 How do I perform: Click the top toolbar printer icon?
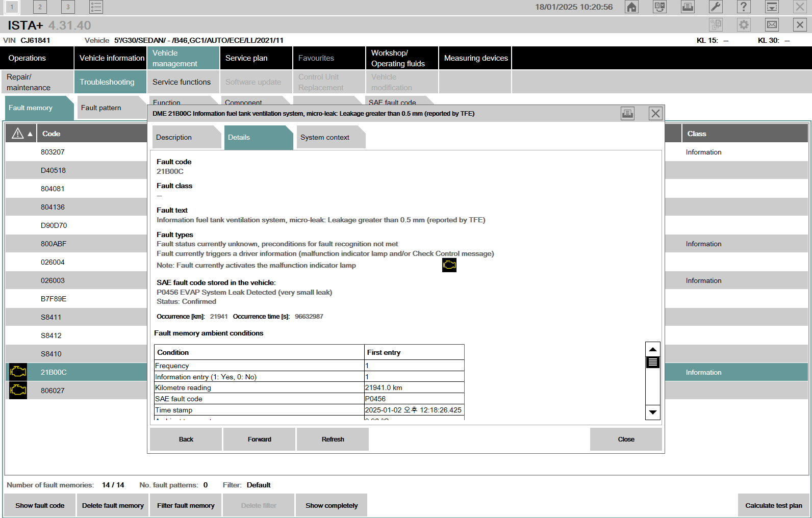point(688,7)
